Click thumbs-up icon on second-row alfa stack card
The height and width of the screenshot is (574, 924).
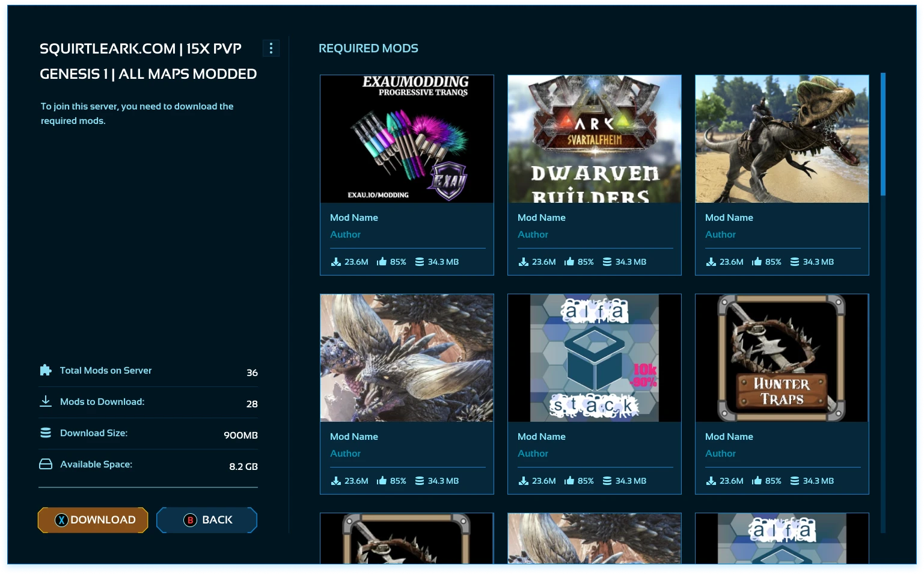[x=569, y=481]
